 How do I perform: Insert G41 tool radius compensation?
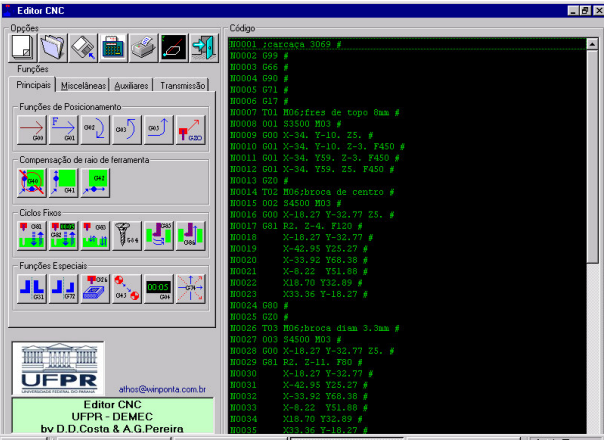[x=64, y=183]
